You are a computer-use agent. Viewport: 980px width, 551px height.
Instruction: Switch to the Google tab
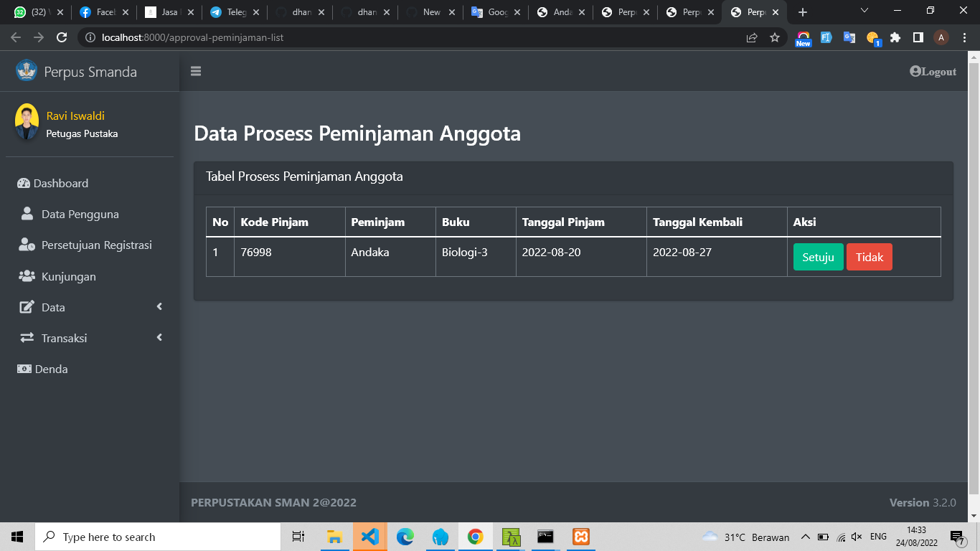click(x=494, y=11)
